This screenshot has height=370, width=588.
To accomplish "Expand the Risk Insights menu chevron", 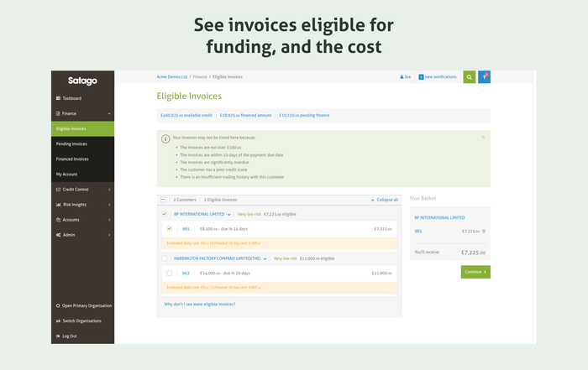I will [x=109, y=205].
